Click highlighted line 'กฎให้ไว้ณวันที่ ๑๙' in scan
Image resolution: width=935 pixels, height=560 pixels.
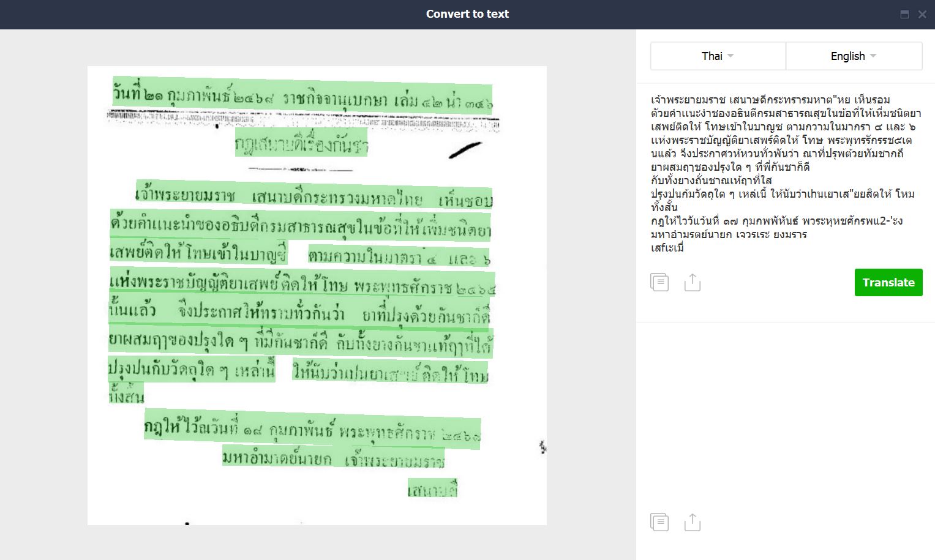pos(312,430)
